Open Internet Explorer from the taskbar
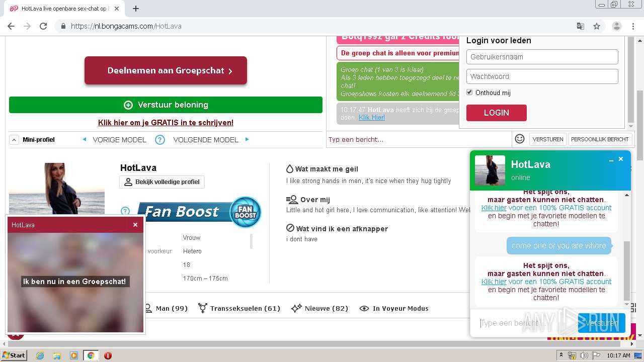Screen dimensions: 644x362 [40, 355]
